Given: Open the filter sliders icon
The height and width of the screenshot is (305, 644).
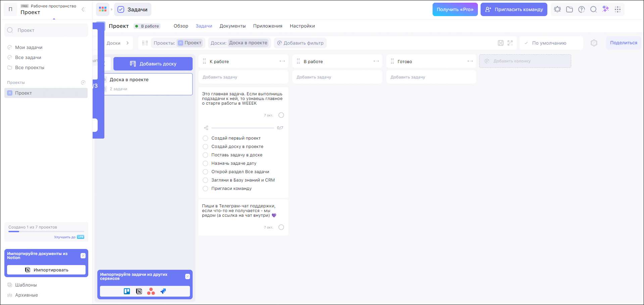Looking at the screenshot, I should click(145, 43).
